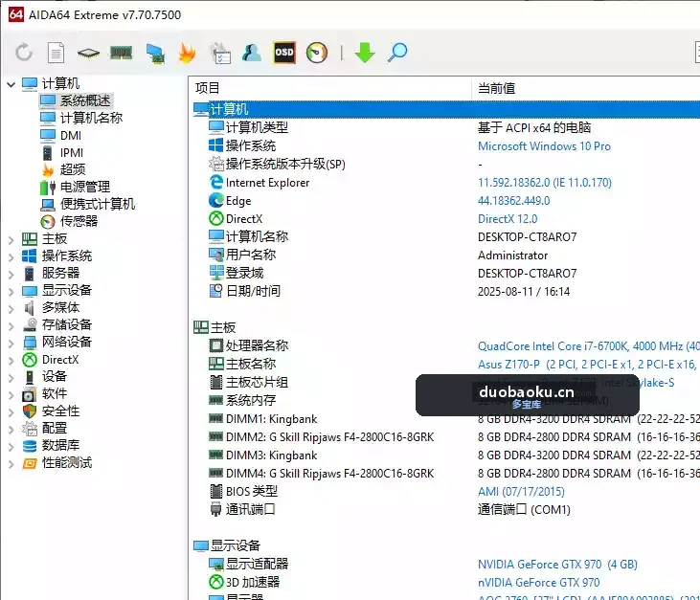Open the Internet Explorer version link

[545, 183]
